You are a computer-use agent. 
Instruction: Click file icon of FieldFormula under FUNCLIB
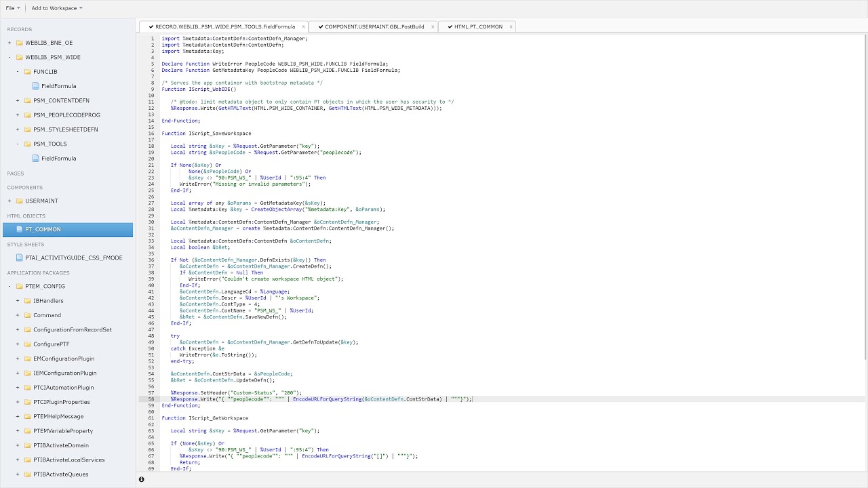(x=36, y=86)
